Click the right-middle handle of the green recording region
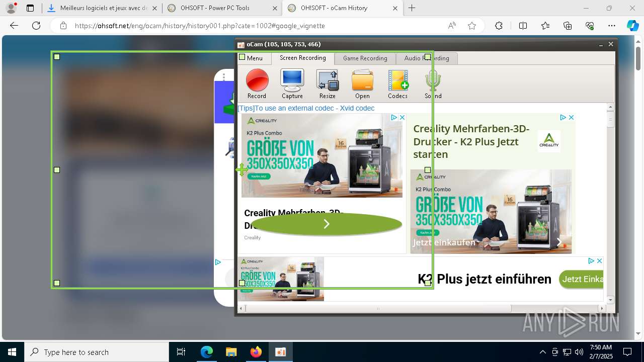The image size is (644, 362). click(428, 170)
